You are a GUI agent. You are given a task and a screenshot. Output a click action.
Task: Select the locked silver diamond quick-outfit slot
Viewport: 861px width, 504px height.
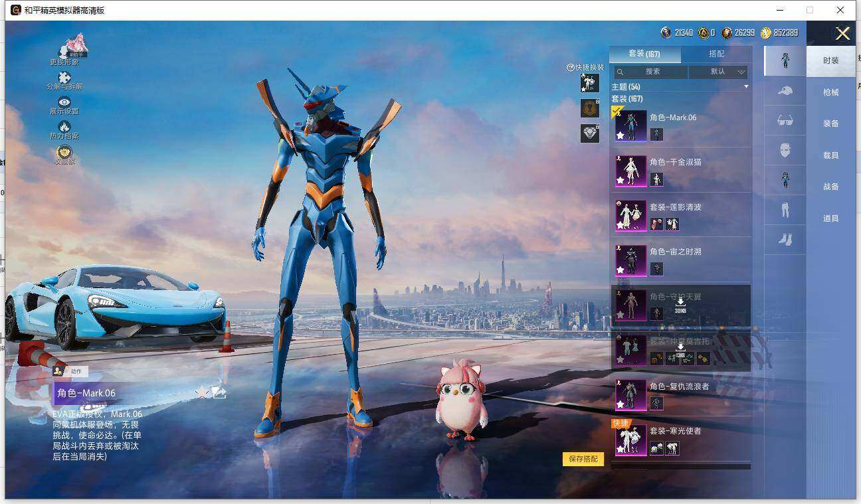[x=590, y=133]
